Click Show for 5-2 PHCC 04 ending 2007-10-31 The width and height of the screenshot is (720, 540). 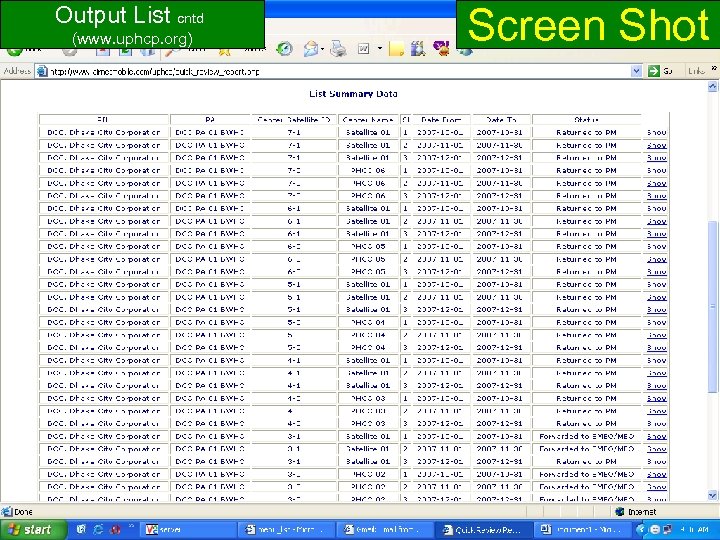tap(656, 322)
